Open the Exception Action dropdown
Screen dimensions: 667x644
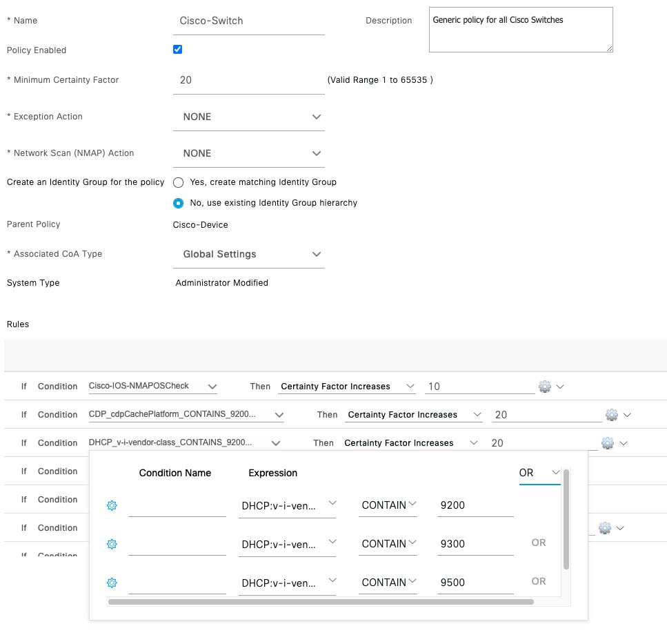pyautogui.click(x=249, y=117)
